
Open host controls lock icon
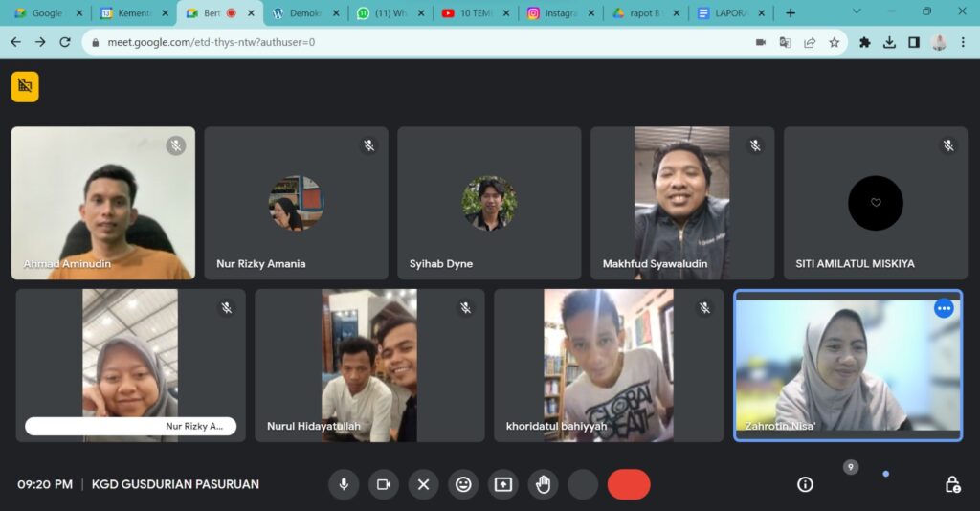(952, 484)
